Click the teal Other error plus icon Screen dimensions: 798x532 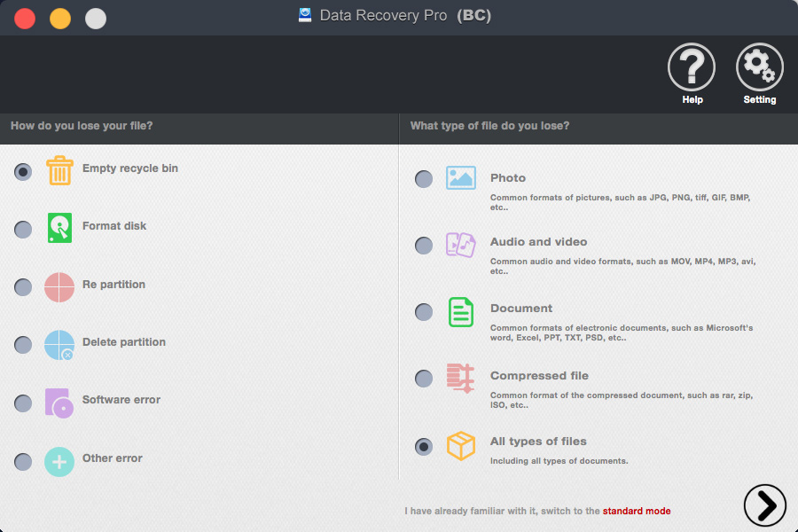click(59, 461)
